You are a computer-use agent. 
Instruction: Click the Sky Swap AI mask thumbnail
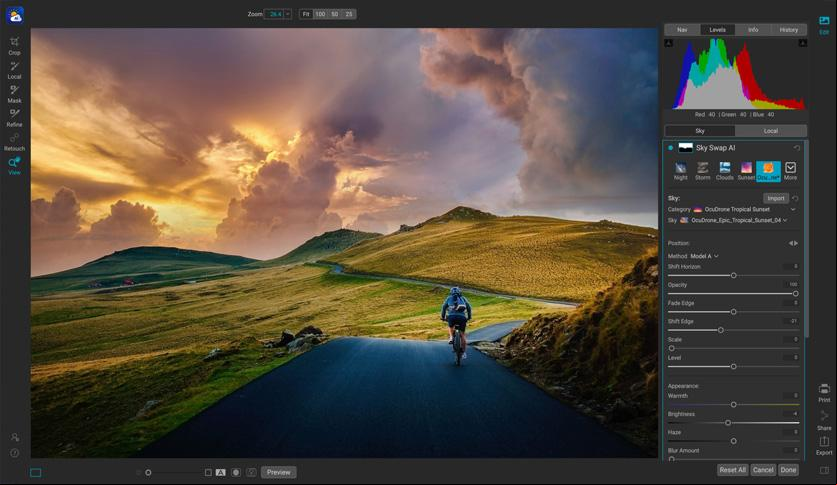tap(685, 148)
